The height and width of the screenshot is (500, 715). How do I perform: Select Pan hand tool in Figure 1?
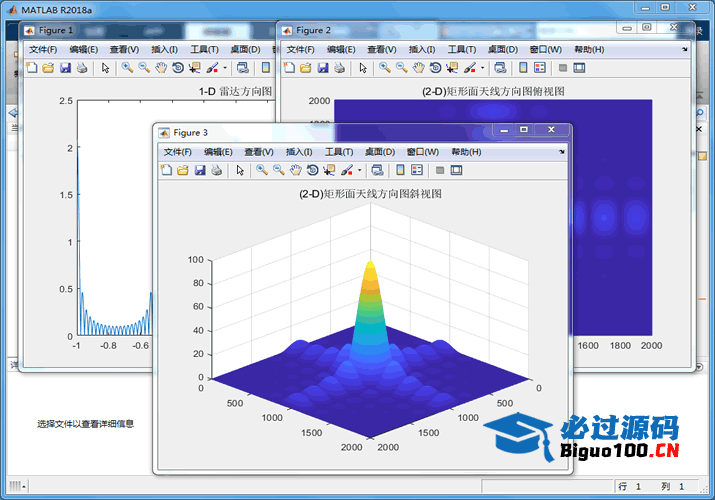pyautogui.click(x=161, y=68)
